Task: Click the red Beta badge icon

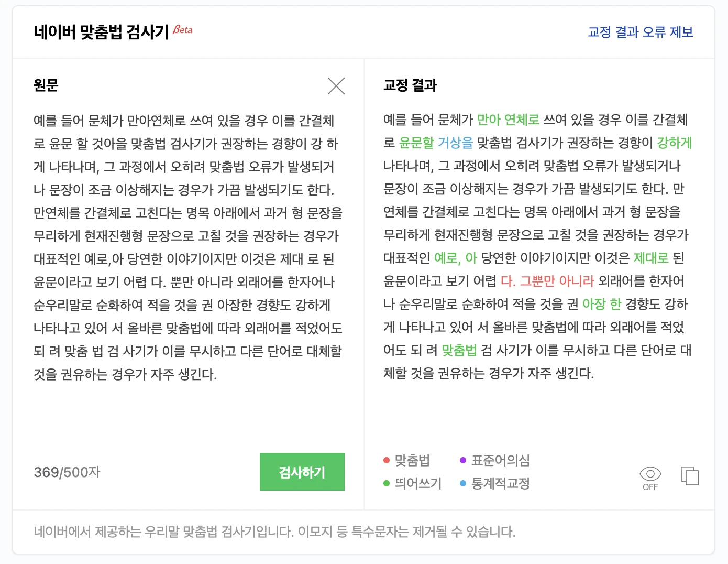Action: (183, 29)
